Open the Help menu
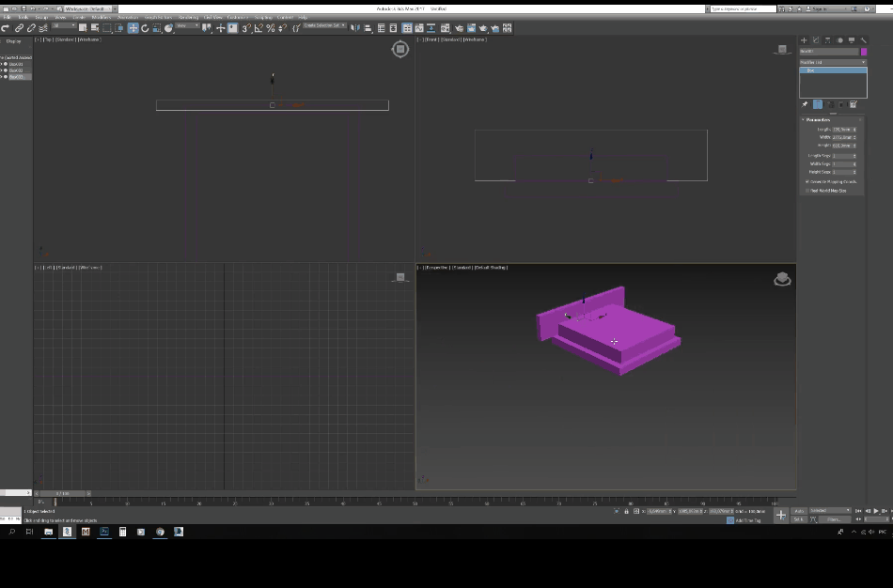This screenshot has height=588, width=893. coord(303,17)
